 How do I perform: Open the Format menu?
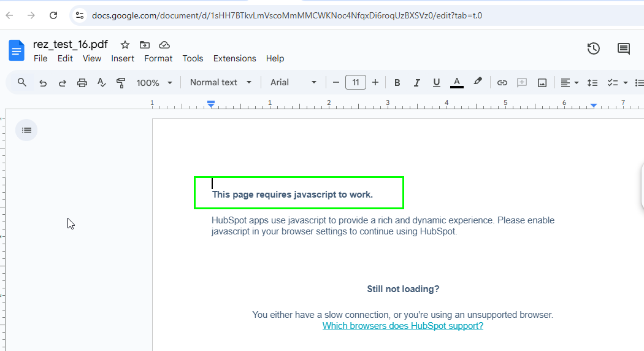158,58
